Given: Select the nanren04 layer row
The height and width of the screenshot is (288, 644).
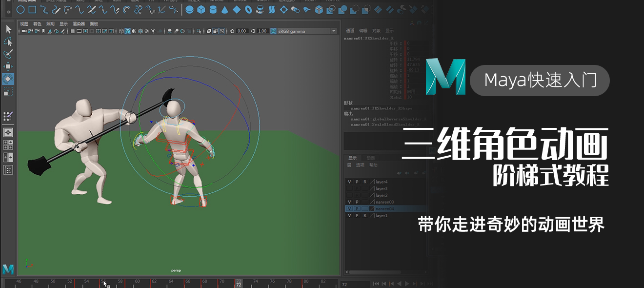Looking at the screenshot, I should pyautogui.click(x=385, y=208).
